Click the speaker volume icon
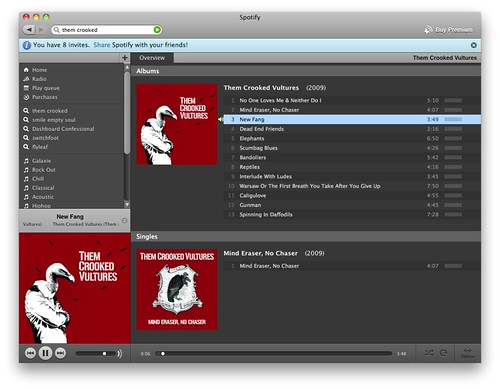 click(x=120, y=353)
